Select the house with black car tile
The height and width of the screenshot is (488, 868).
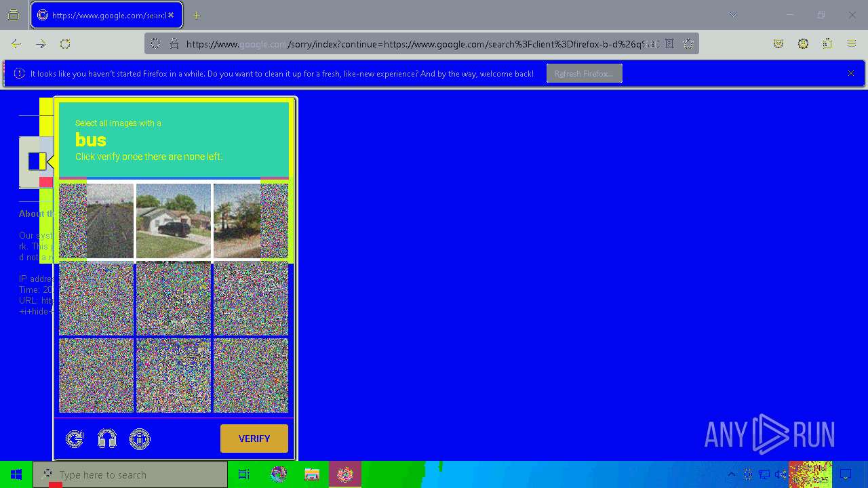174,221
